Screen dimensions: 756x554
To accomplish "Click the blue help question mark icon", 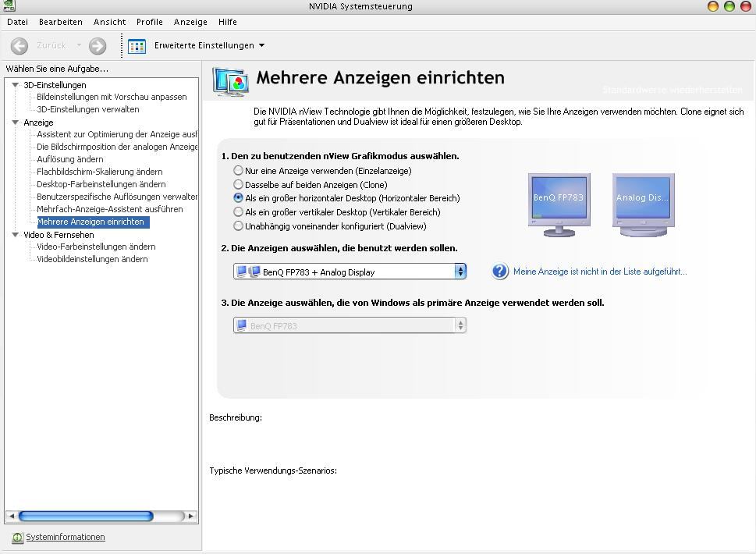I will [500, 272].
